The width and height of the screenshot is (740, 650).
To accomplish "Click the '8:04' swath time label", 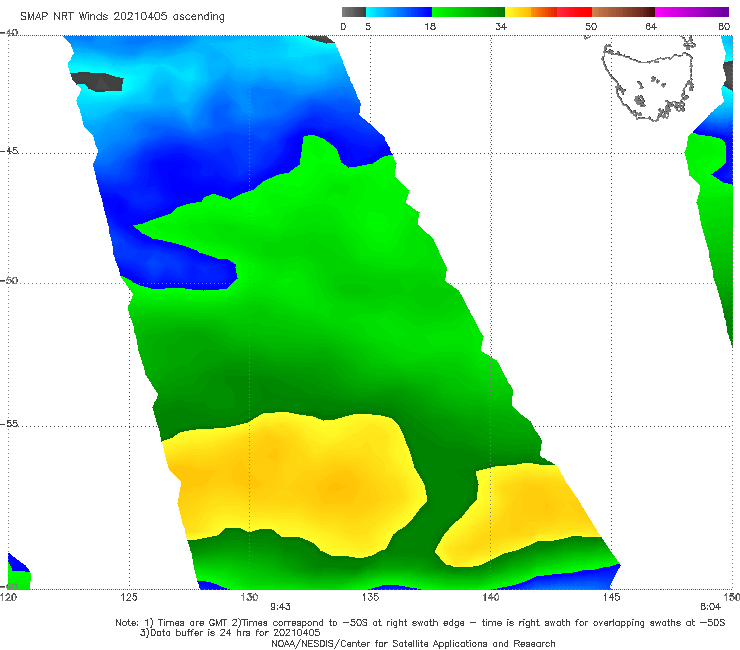I will pos(710,607).
